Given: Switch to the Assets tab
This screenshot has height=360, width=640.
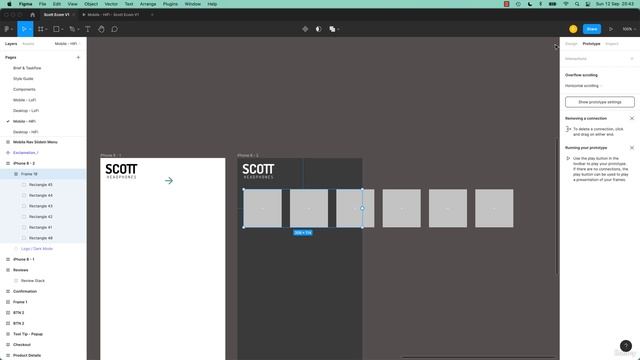Looking at the screenshot, I should coord(28,44).
